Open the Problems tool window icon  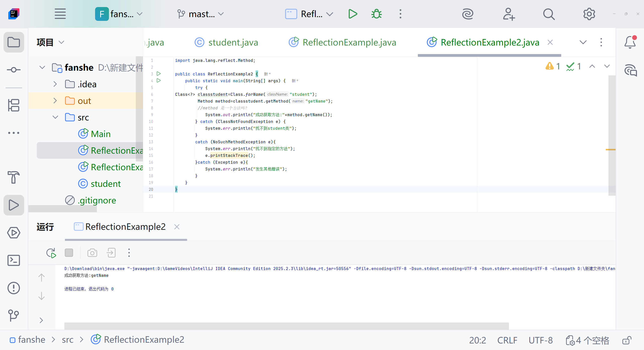click(14, 288)
